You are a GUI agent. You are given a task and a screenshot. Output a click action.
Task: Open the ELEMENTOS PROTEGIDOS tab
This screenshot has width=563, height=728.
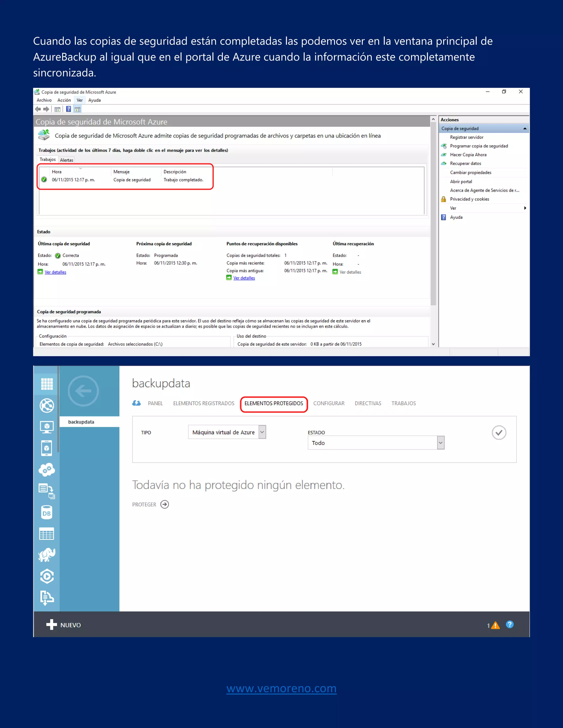click(274, 403)
